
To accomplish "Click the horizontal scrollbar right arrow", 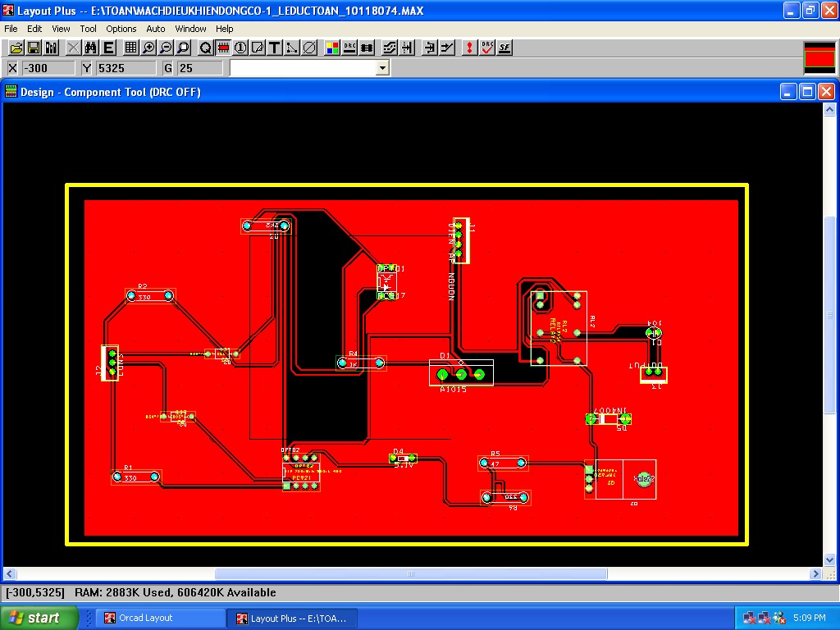I will (x=816, y=573).
